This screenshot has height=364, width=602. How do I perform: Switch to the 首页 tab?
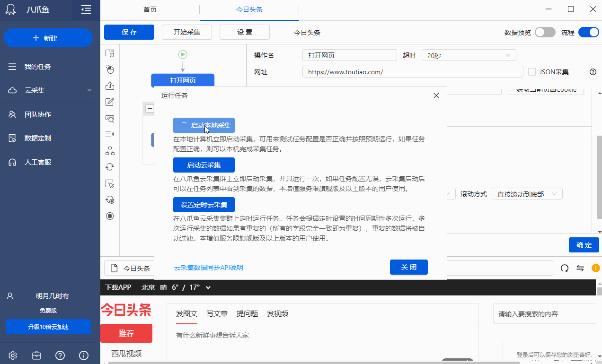click(x=150, y=9)
